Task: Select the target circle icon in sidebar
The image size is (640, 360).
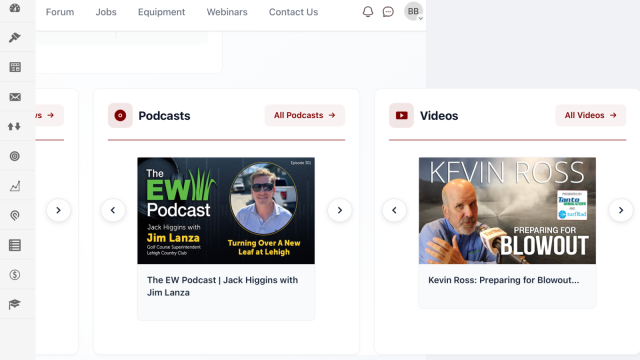Action: coord(15,156)
